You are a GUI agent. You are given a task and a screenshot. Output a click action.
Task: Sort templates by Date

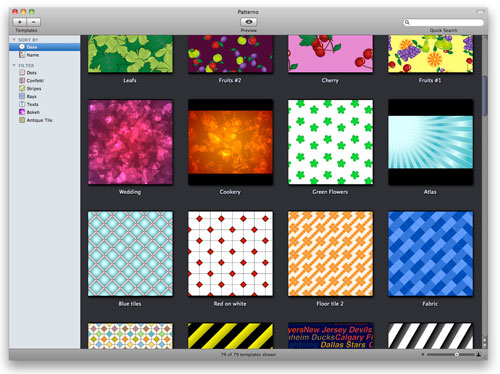pos(44,47)
